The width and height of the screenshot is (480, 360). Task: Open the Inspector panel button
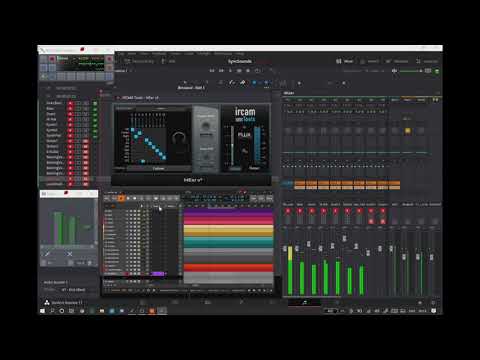tap(427, 61)
